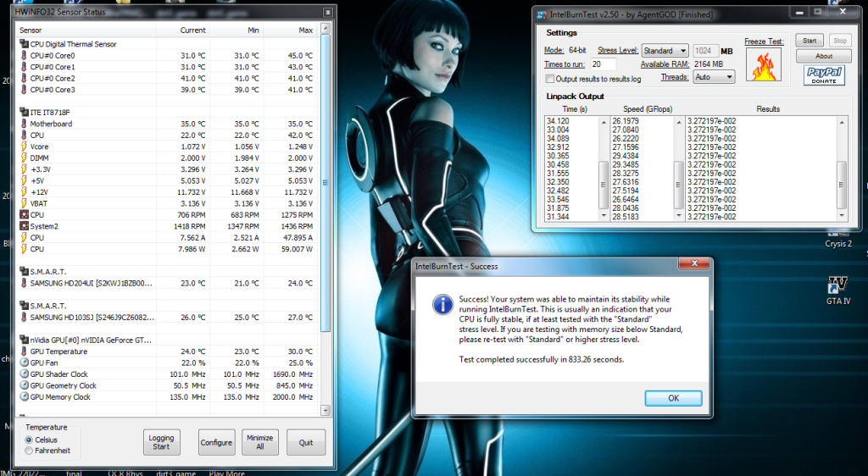The height and width of the screenshot is (476, 868).
Task: Select the Celsius temperature option
Action: [29, 440]
